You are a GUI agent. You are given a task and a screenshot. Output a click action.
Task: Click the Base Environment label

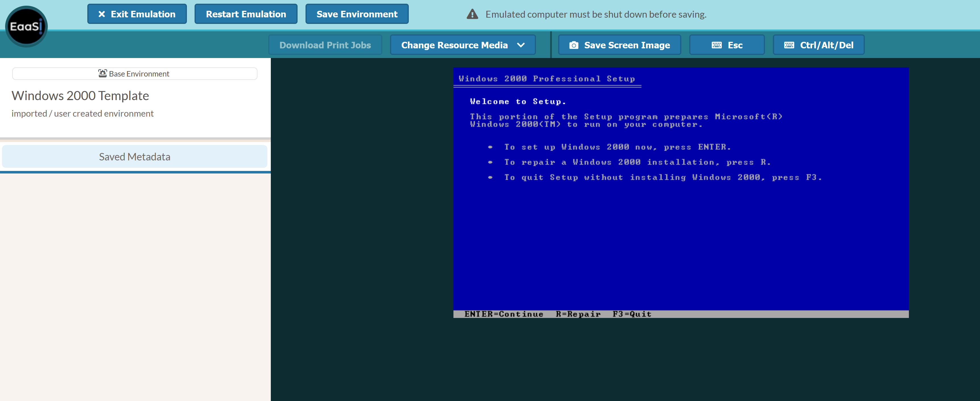point(139,74)
